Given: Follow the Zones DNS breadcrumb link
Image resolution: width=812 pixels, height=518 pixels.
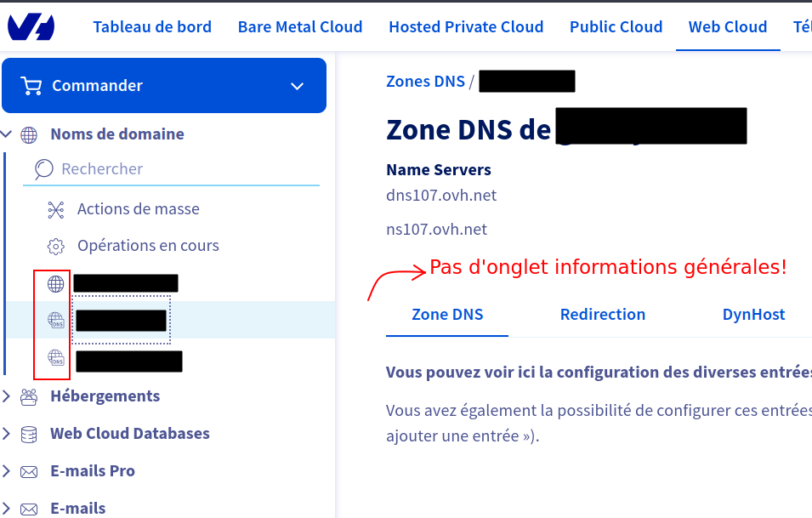Looking at the screenshot, I should pyautogui.click(x=426, y=82).
